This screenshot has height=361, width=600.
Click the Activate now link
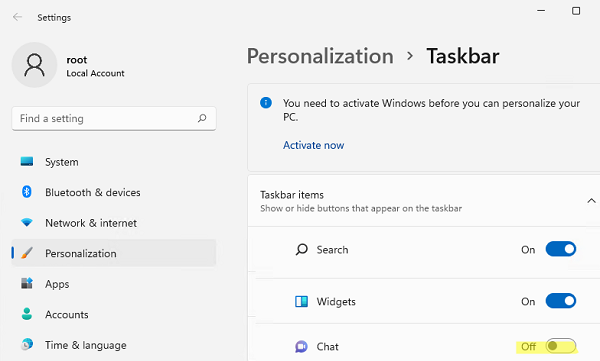(313, 145)
